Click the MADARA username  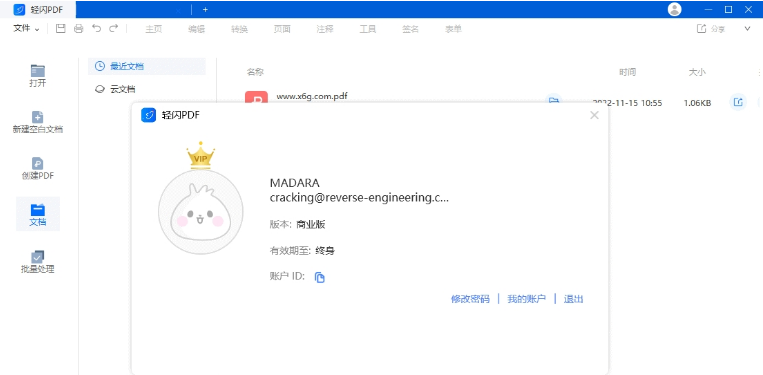(294, 183)
